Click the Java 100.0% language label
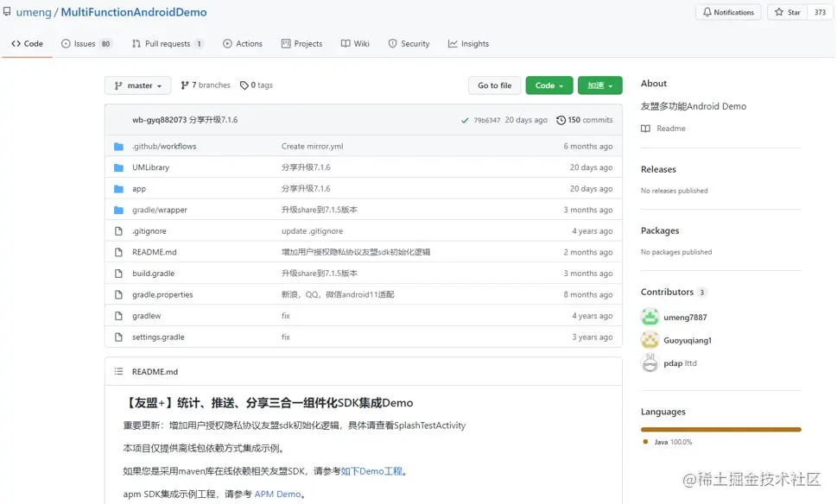Screen dimensions: 837x504 point(667,442)
